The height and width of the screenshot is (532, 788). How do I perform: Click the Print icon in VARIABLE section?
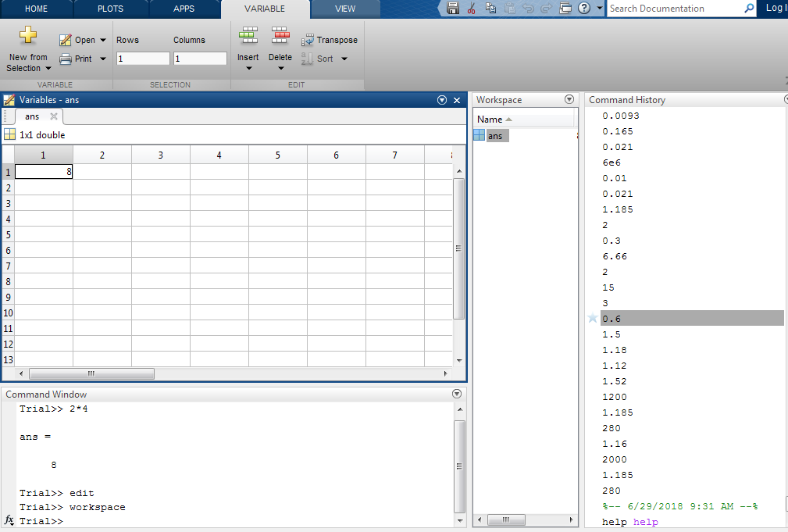click(x=67, y=58)
